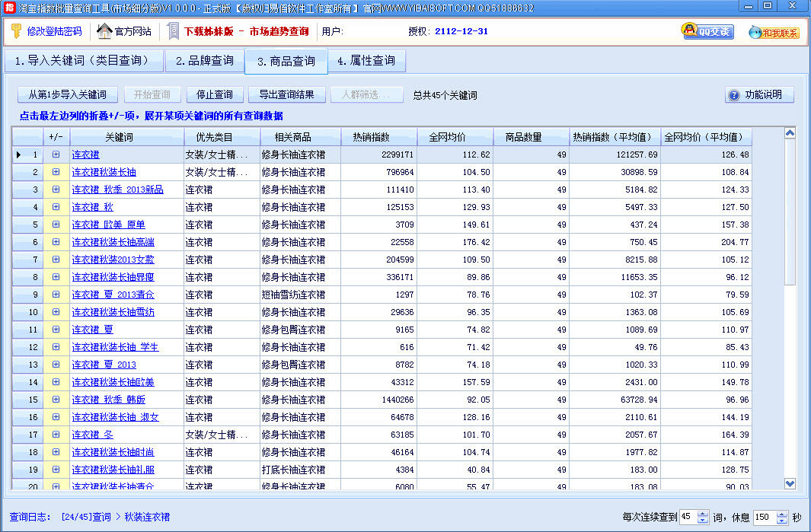Click the document icon beside download sister edition

point(174,31)
